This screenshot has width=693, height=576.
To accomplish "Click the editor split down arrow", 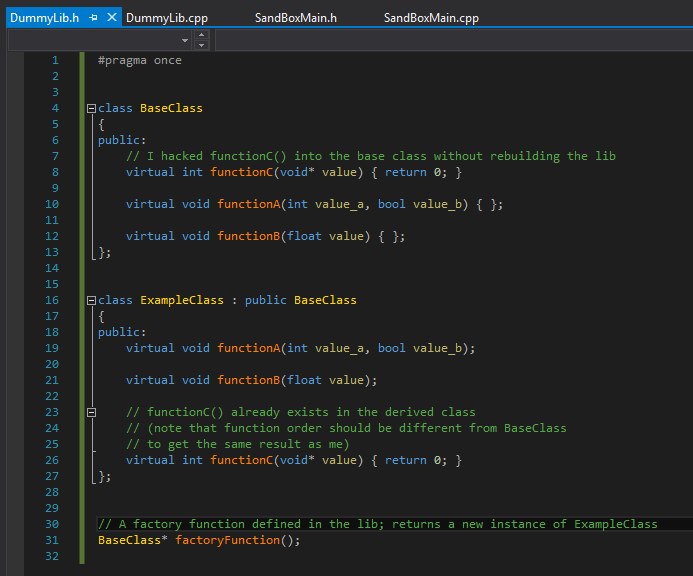I will 202,45.
